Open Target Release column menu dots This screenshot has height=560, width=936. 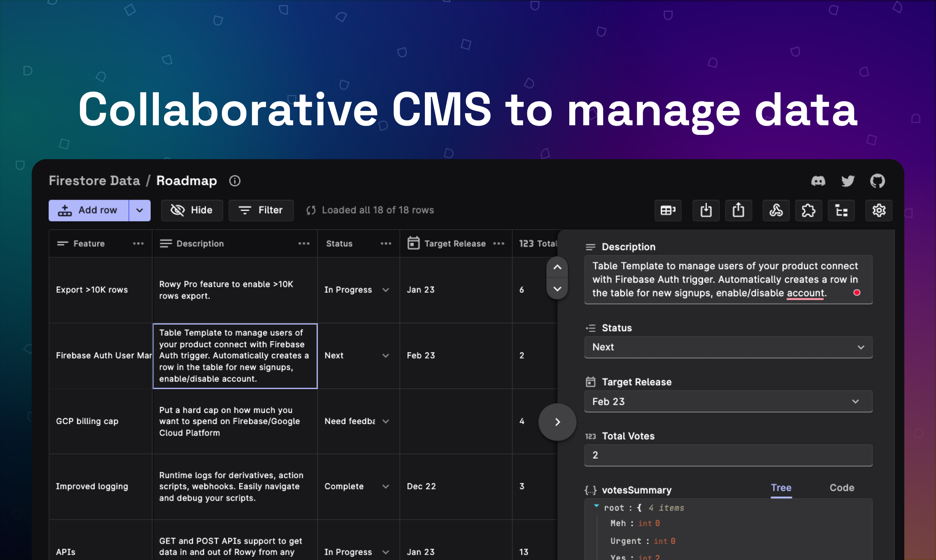click(x=499, y=244)
